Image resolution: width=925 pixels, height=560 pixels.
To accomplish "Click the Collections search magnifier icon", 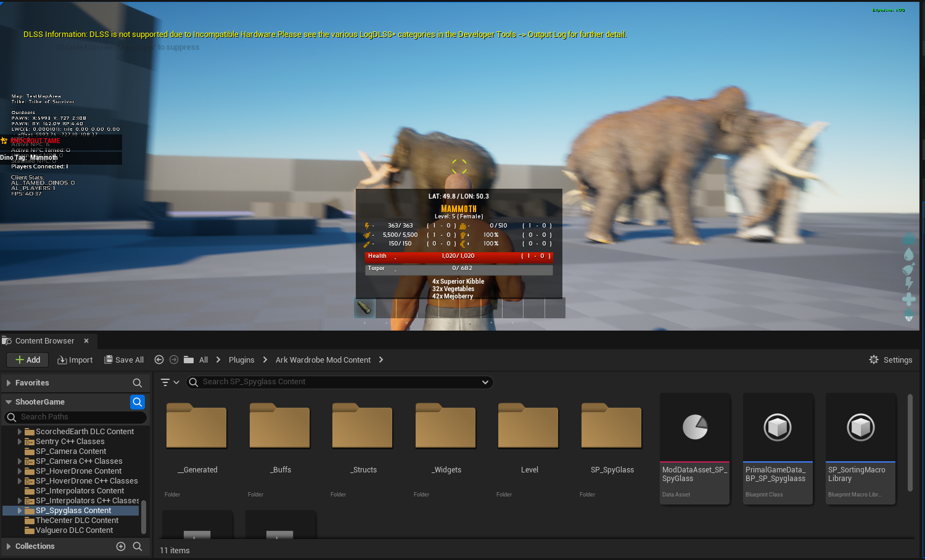I will (138, 546).
